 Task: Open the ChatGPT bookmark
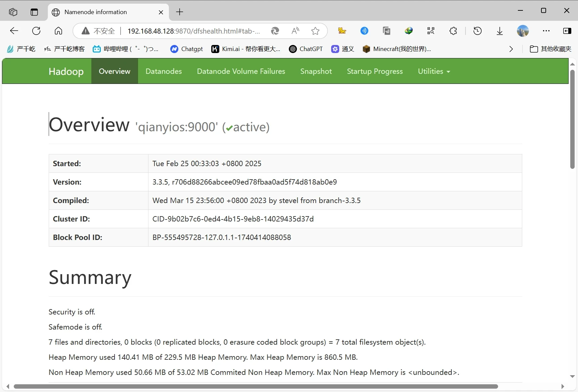point(306,49)
